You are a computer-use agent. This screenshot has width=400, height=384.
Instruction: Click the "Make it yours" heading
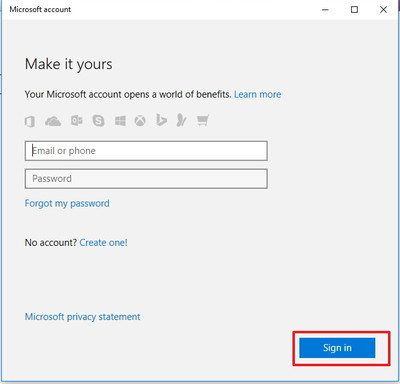click(x=69, y=64)
